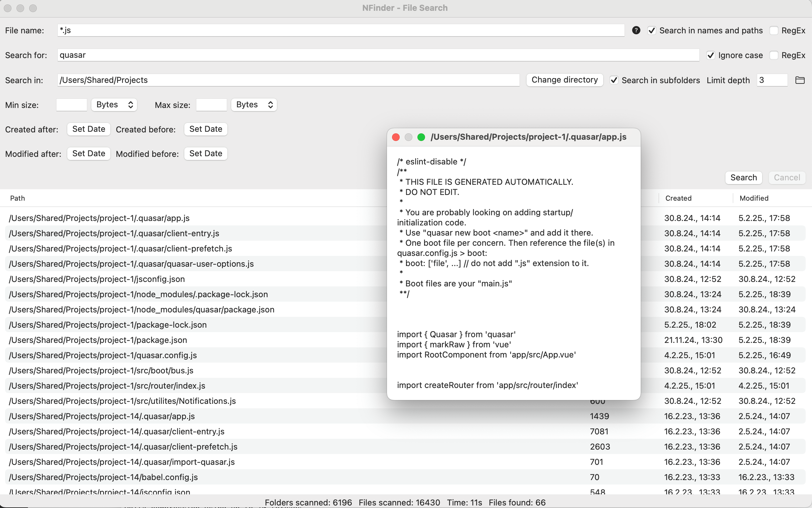Enable RegEx for File name
The height and width of the screenshot is (508, 812).
click(774, 30)
